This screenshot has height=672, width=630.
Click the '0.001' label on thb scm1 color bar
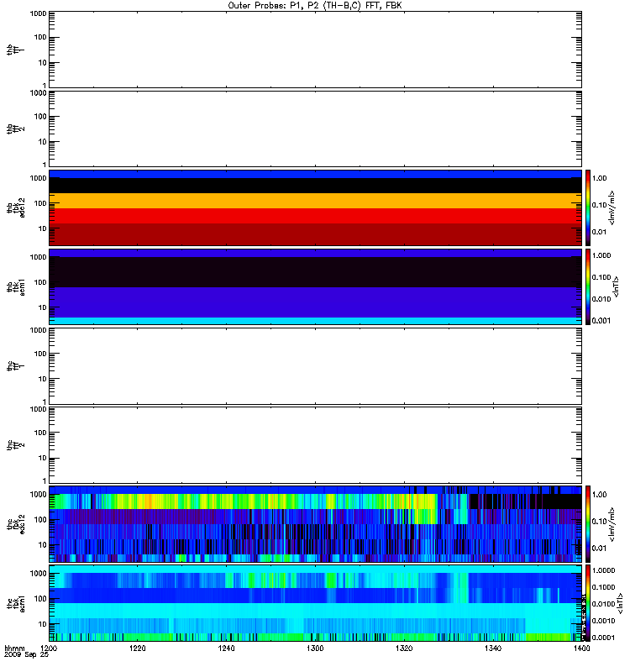(x=601, y=321)
